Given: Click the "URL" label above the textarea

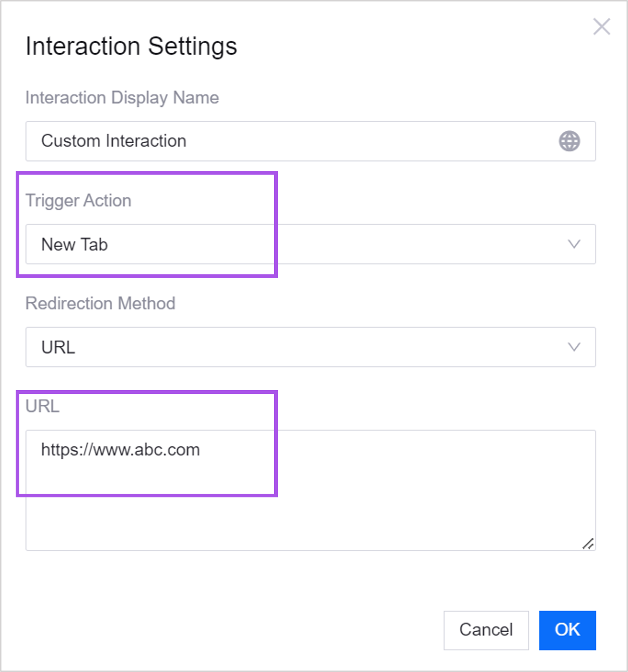Looking at the screenshot, I should click(x=42, y=406).
